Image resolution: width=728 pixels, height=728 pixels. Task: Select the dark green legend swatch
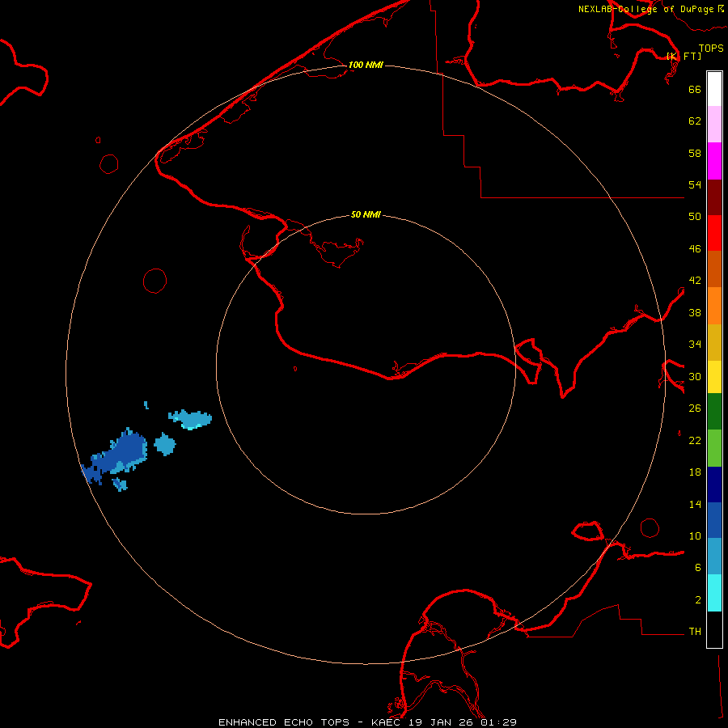point(714,412)
